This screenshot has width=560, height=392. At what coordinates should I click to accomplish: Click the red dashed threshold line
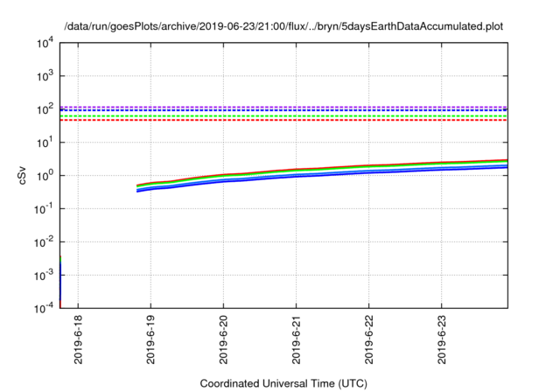283,120
